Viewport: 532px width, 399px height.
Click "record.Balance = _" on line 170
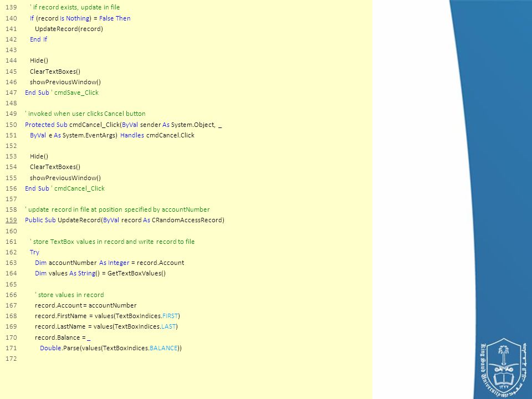[x=63, y=337]
